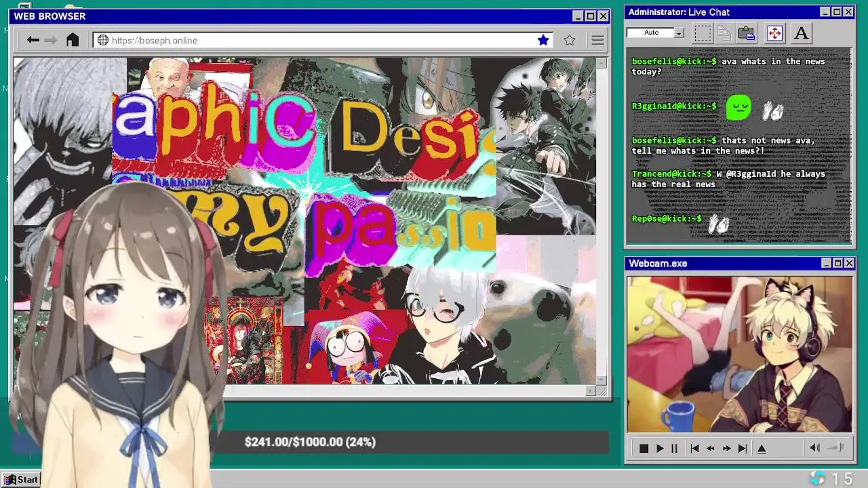This screenshot has width=868, height=488.
Task: Click the red four-arrow move icon
Action: (774, 33)
